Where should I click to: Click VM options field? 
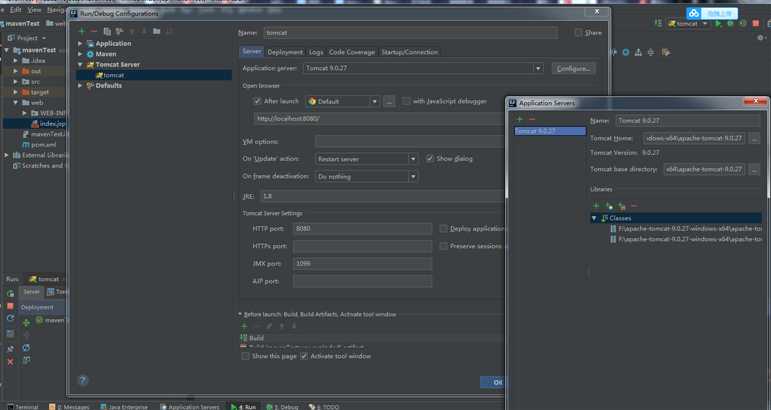[410, 142]
